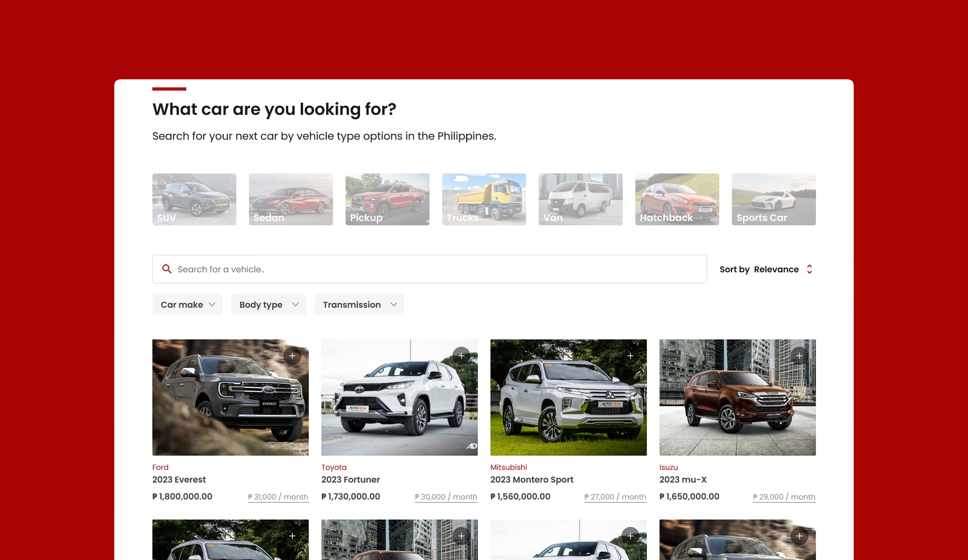This screenshot has height=560, width=968.
Task: Click the Mitsubishi brand link
Action: (509, 467)
